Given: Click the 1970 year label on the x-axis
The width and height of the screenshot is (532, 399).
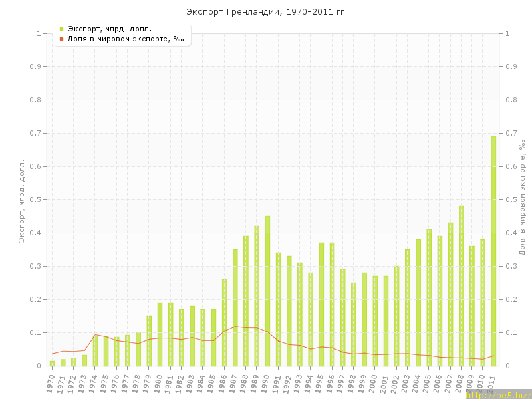Looking at the screenshot, I should [x=51, y=383].
